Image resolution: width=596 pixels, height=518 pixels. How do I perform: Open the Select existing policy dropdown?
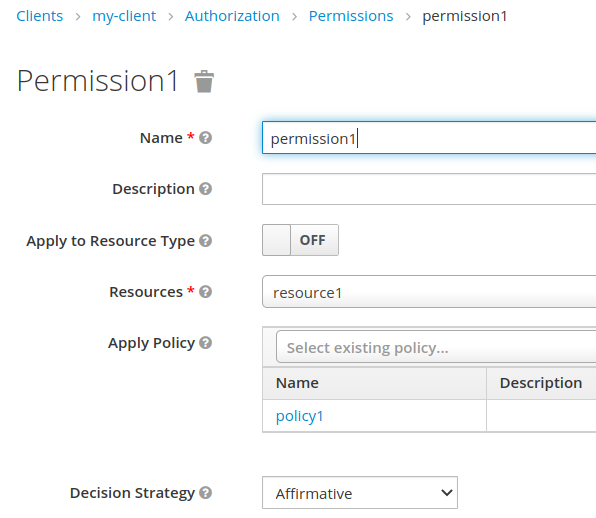coord(436,347)
